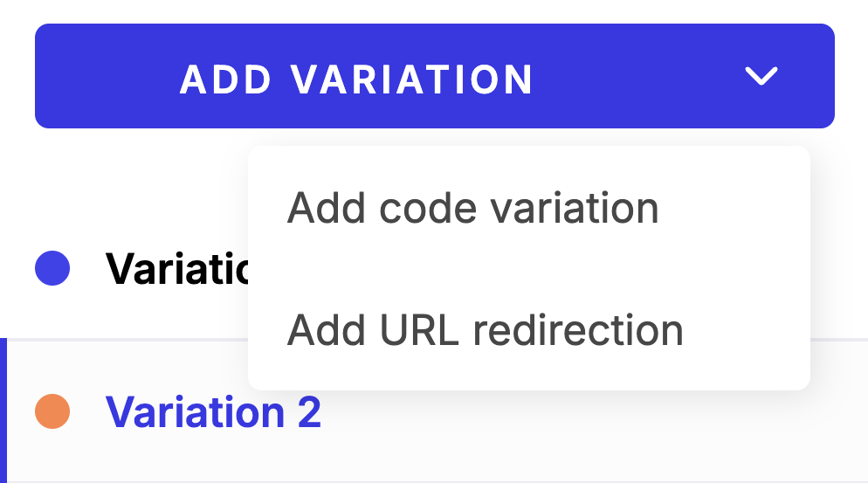Open the Variation 2 link

click(x=213, y=412)
